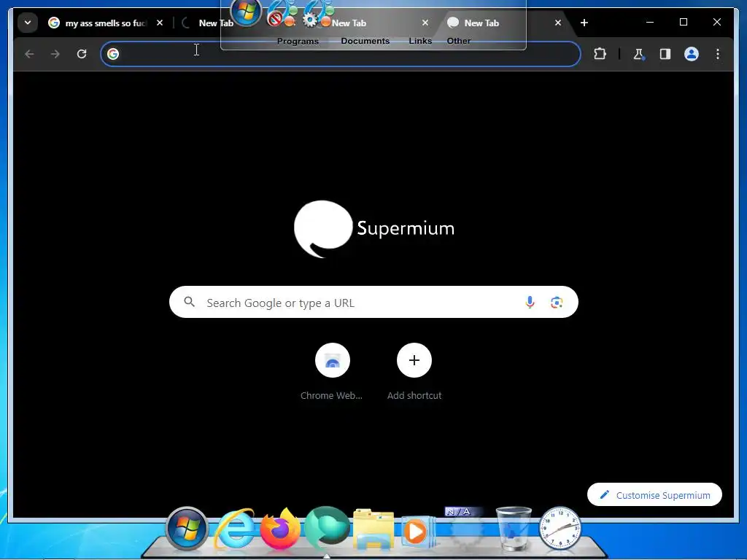Select the Programs tab in overlay
This screenshot has width=747, height=560.
[298, 41]
